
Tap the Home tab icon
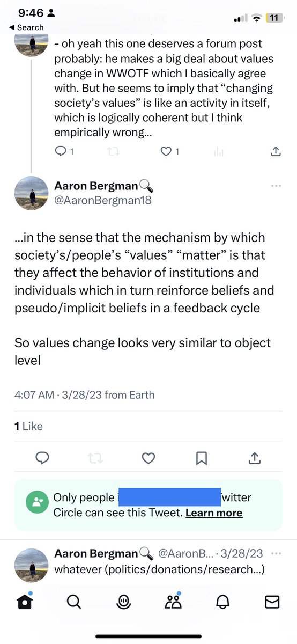click(25, 603)
